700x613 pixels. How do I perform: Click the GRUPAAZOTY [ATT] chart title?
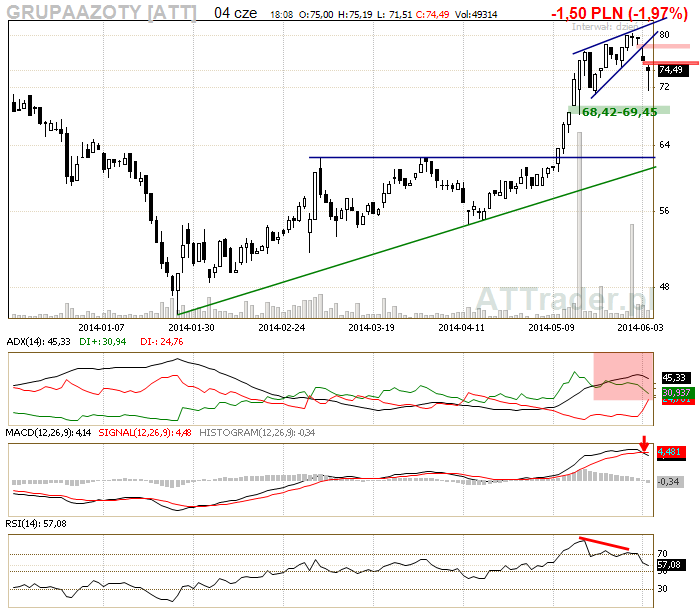click(101, 12)
